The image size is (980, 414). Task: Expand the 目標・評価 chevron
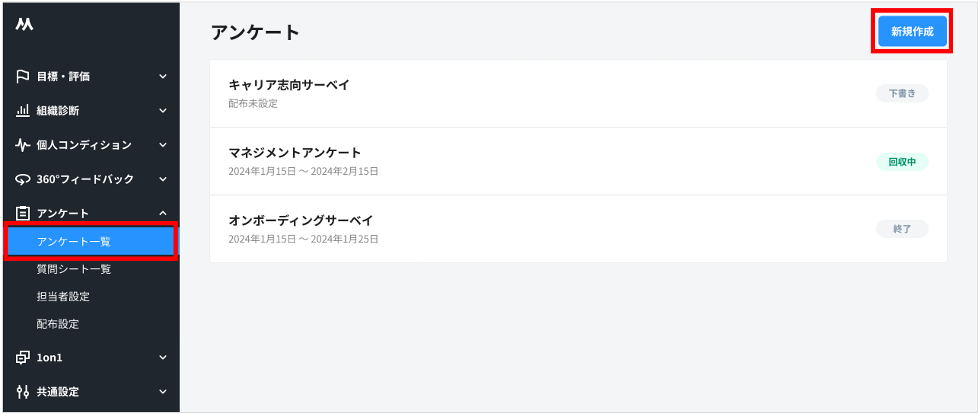click(x=163, y=76)
